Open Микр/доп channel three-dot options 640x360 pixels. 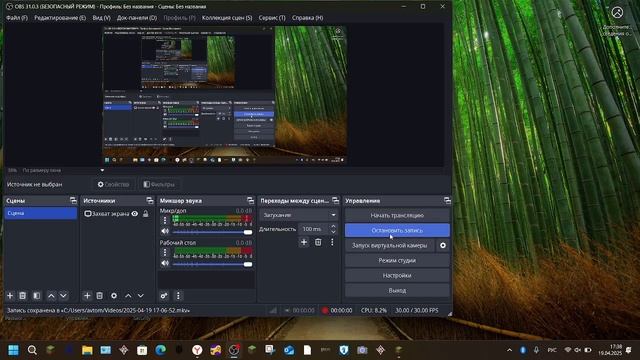click(165, 220)
